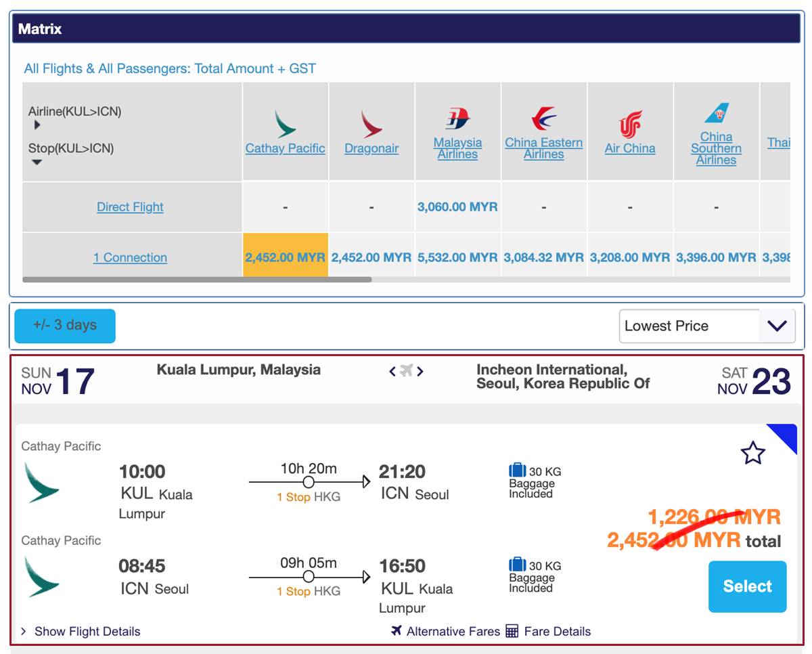
Task: Click the next date right arrow
Action: [420, 371]
